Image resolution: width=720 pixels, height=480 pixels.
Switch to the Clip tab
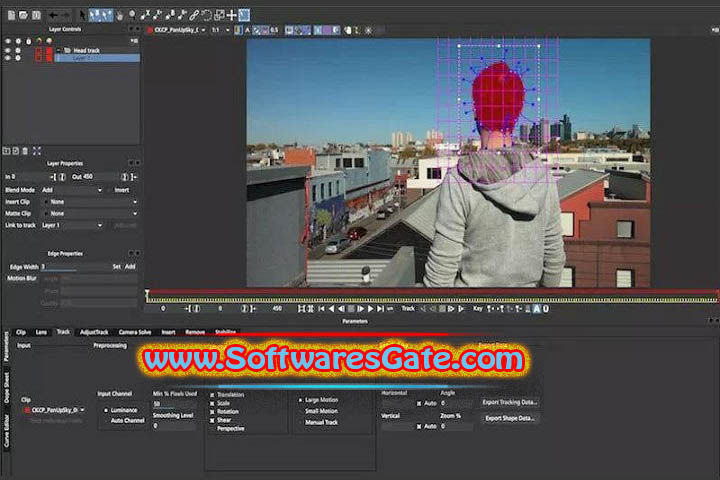click(21, 332)
